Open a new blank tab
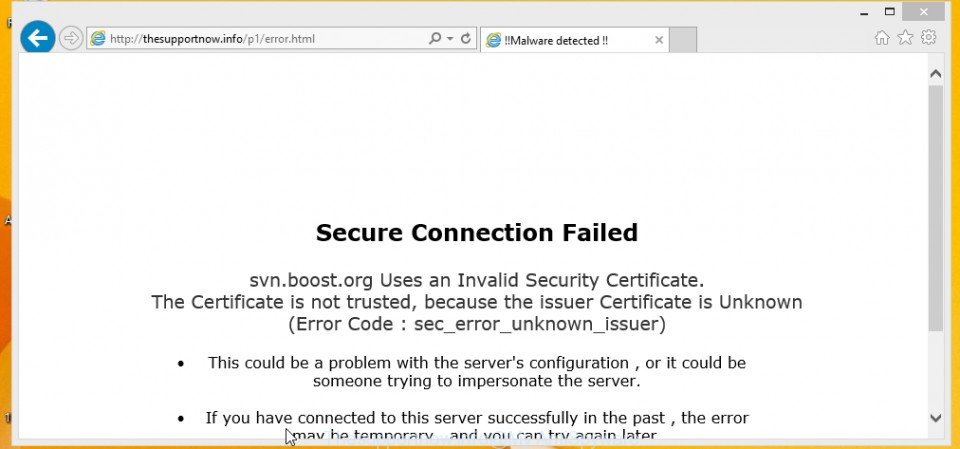 pos(683,40)
